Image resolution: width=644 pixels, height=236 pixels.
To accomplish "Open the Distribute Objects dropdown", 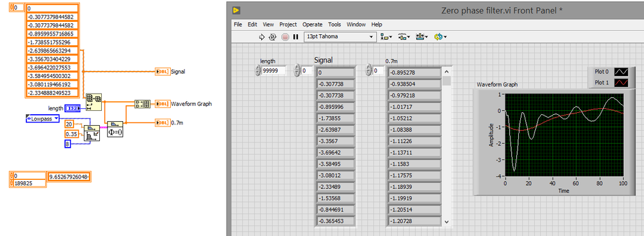I will 404,37.
